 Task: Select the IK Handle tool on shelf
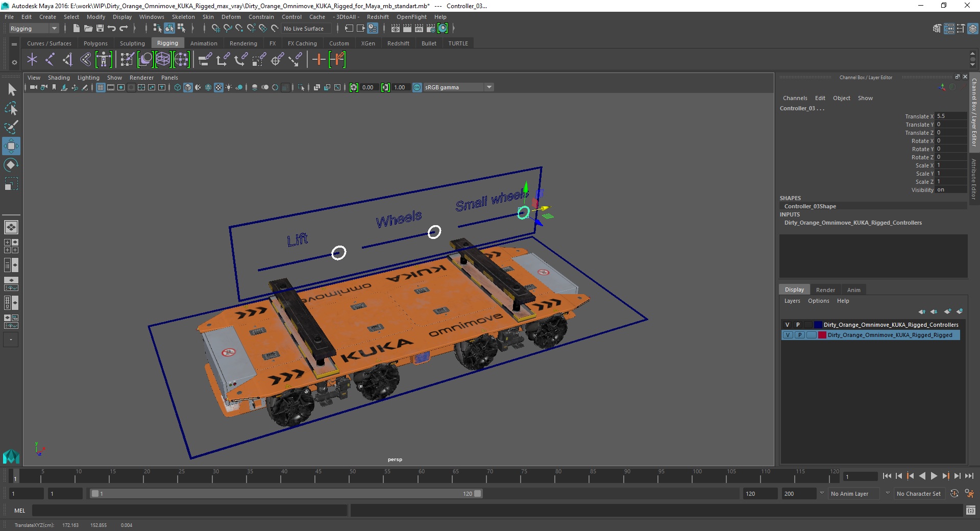(x=67, y=60)
